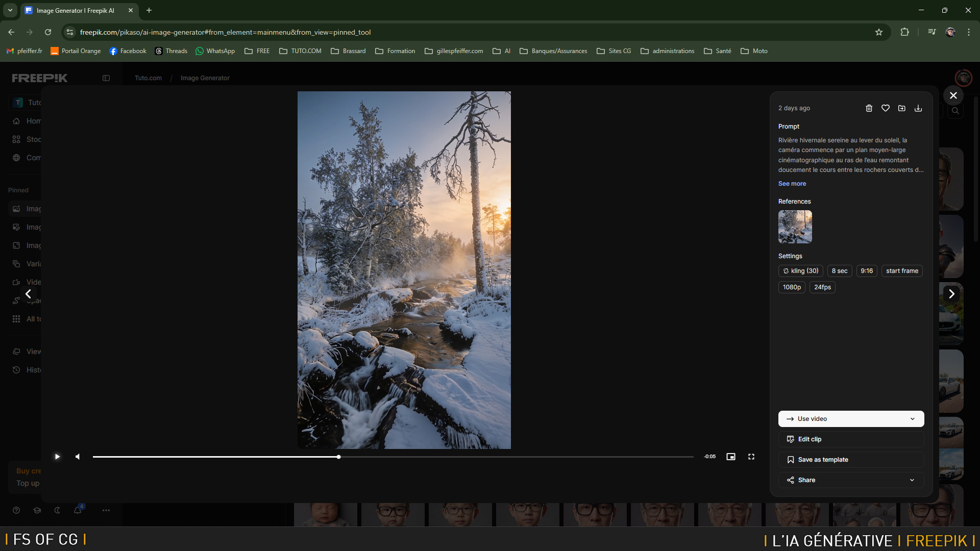Toggle picture-in-picture mode
980x551 pixels.
[x=731, y=457]
